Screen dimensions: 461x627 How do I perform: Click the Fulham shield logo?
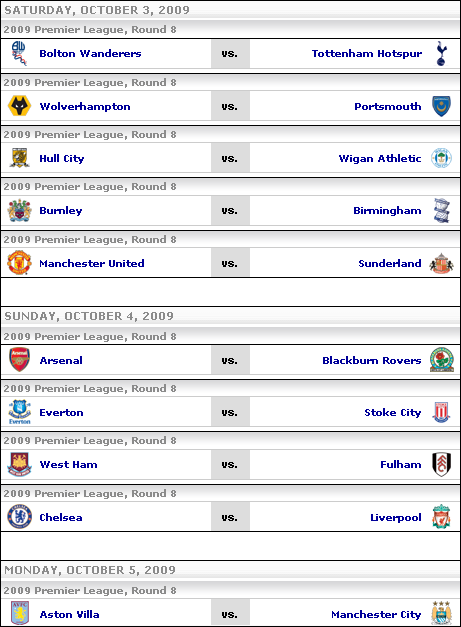(x=441, y=464)
